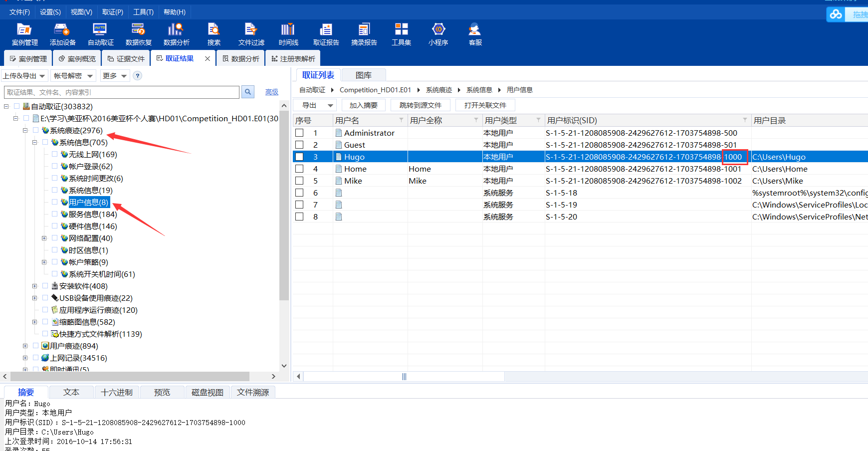This screenshot has width=868, height=451.
Task: Open the 文件(F) menu
Action: click(19, 12)
